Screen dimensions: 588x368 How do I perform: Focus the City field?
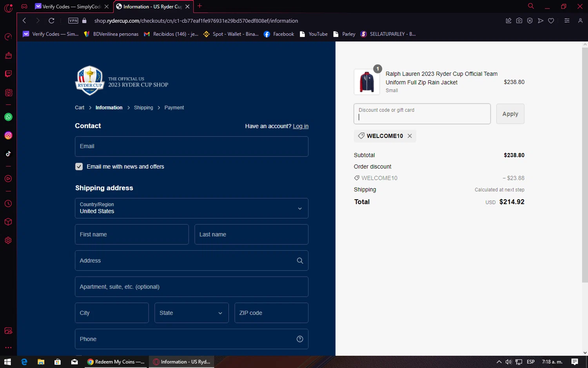[112, 313]
